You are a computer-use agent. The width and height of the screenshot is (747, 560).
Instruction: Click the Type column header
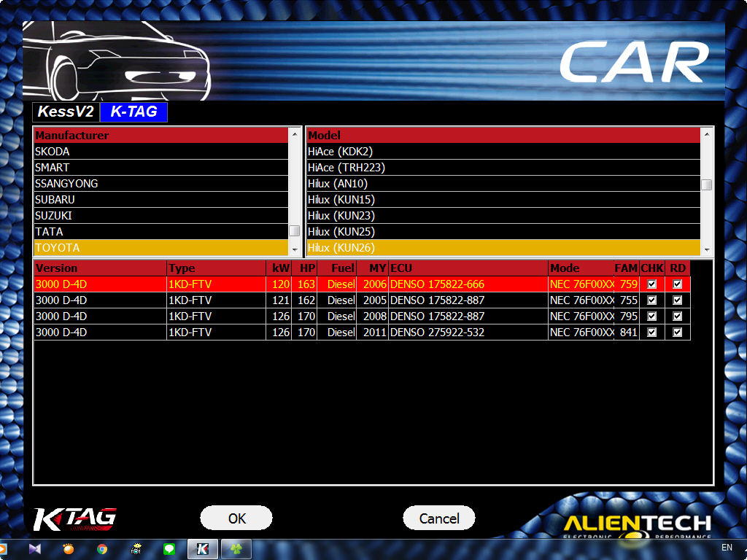coord(216,268)
